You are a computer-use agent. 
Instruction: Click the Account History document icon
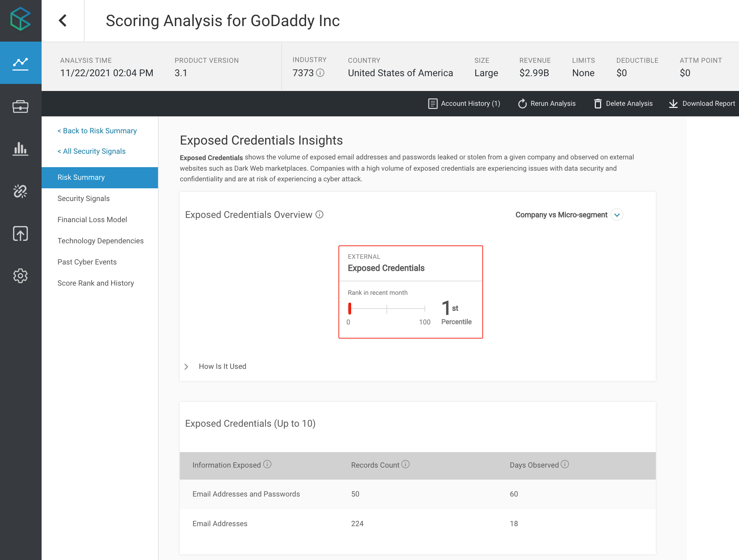tap(433, 104)
